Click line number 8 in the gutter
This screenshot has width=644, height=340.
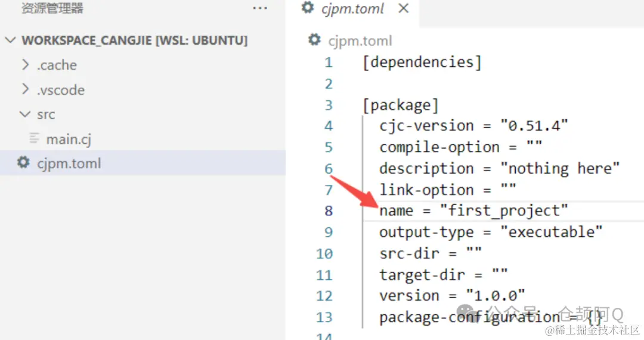click(x=329, y=211)
